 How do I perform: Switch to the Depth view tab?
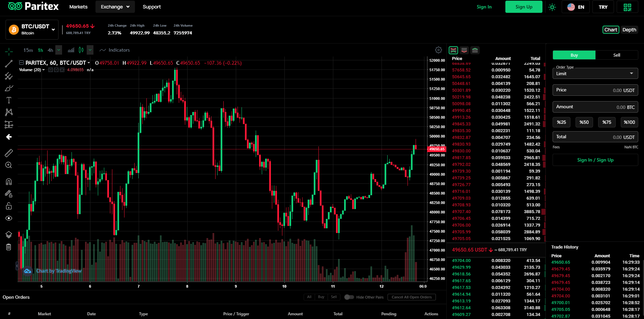(x=629, y=30)
